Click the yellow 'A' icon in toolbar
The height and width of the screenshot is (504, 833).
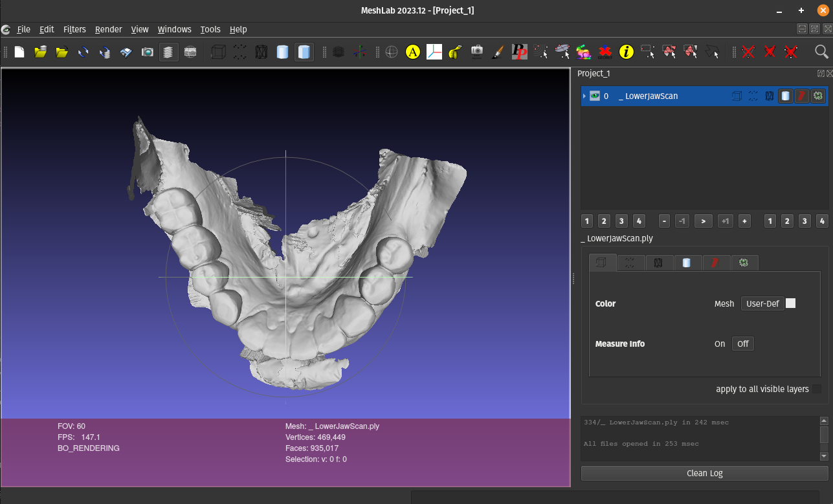[412, 52]
